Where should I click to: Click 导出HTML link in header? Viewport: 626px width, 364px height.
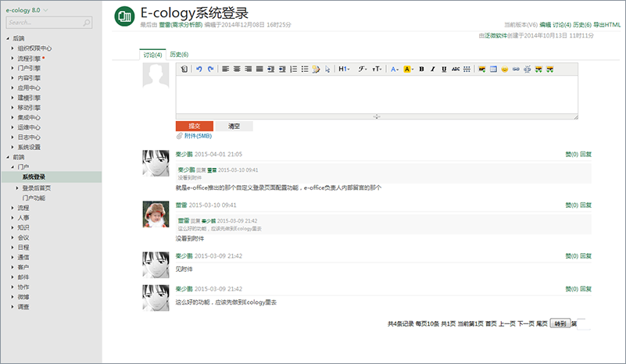606,25
